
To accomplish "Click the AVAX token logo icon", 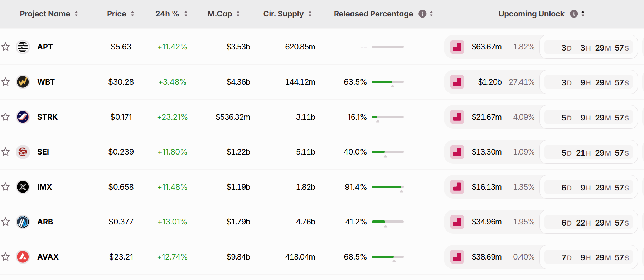I will point(23,257).
